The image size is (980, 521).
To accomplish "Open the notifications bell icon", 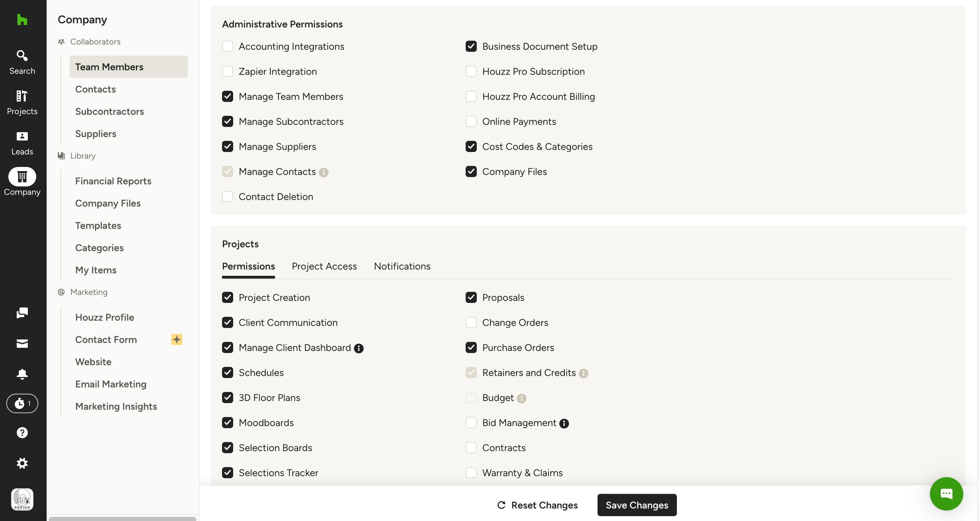I will pos(22,374).
